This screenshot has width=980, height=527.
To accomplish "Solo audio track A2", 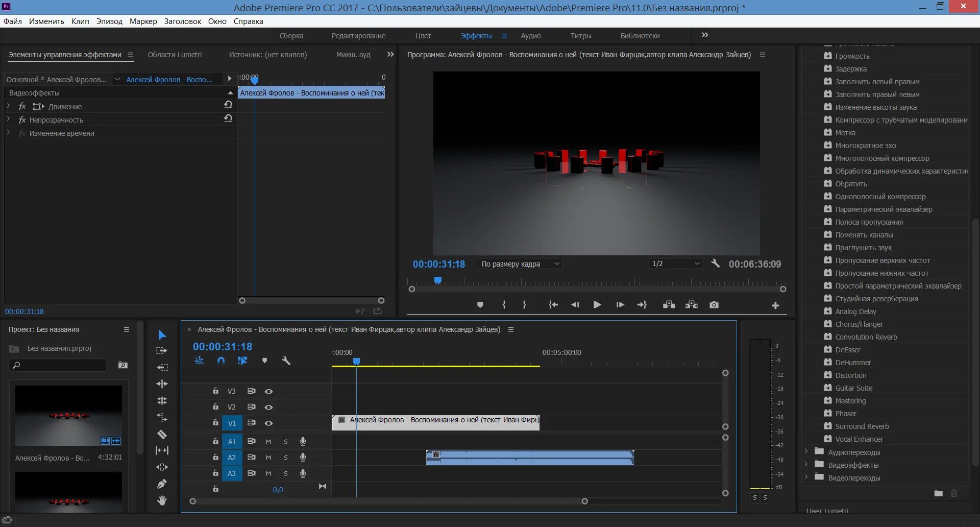I will pos(286,458).
